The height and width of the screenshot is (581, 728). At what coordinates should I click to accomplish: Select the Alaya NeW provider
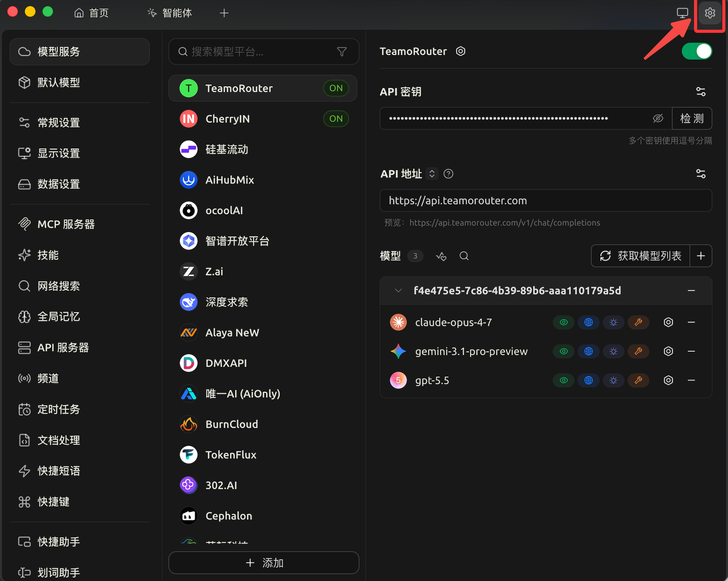263,333
